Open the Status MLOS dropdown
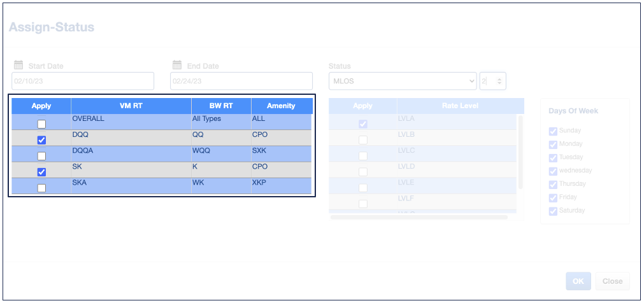The width and height of the screenshot is (644, 303). 403,81
